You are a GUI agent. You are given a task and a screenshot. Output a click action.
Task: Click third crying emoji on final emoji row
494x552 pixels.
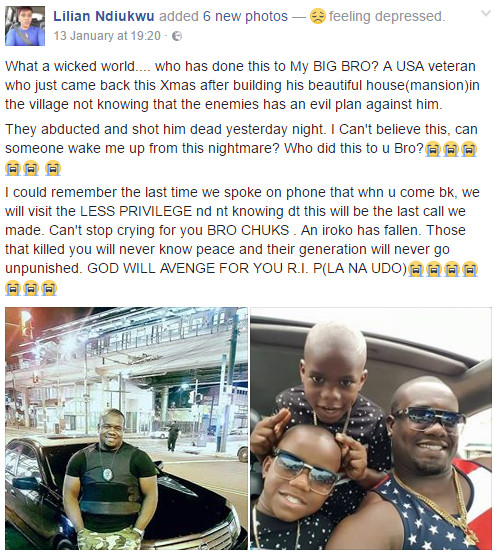[49, 288]
